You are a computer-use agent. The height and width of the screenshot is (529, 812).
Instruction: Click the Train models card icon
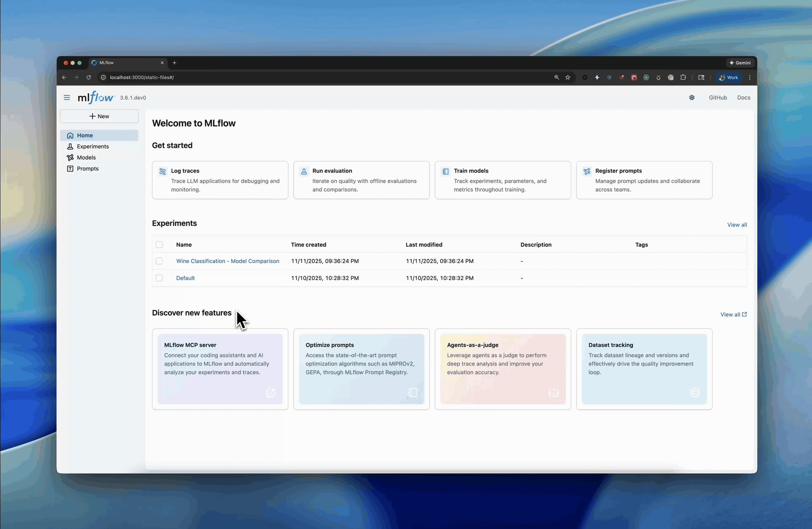click(445, 171)
